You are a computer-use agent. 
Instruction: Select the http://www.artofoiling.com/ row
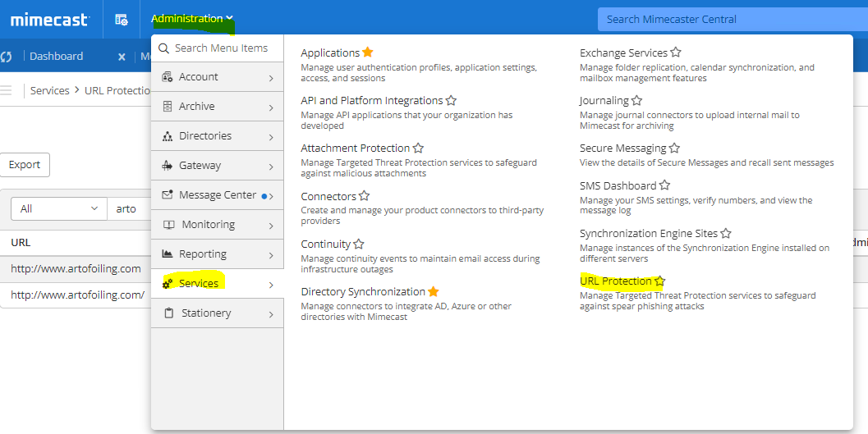click(76, 295)
